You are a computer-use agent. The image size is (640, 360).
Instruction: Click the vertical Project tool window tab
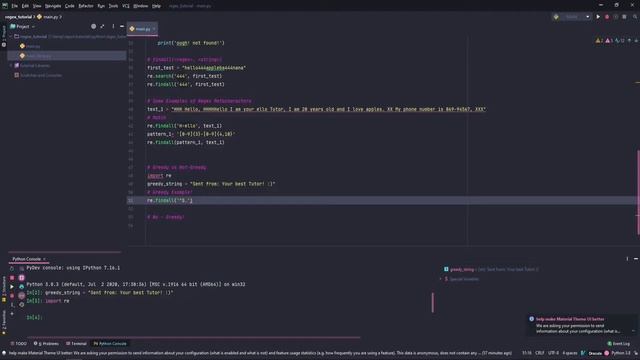click(4, 36)
